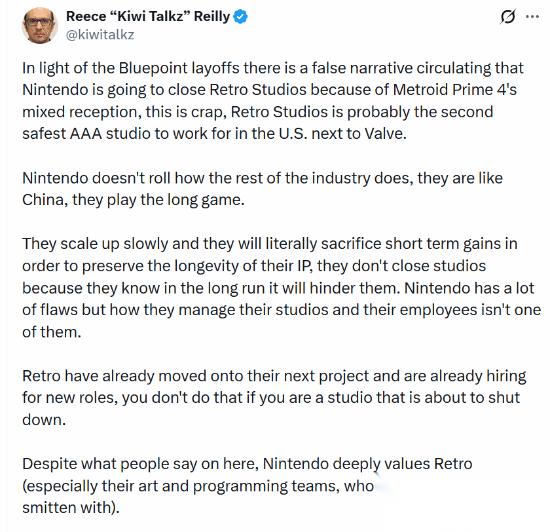
Task: Click the line starting "Retro have already moved"
Action: click(x=274, y=377)
